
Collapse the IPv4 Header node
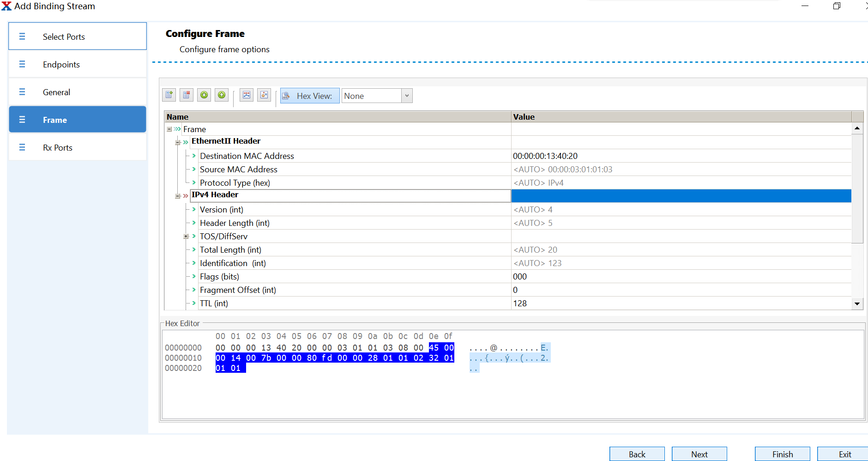tap(178, 196)
